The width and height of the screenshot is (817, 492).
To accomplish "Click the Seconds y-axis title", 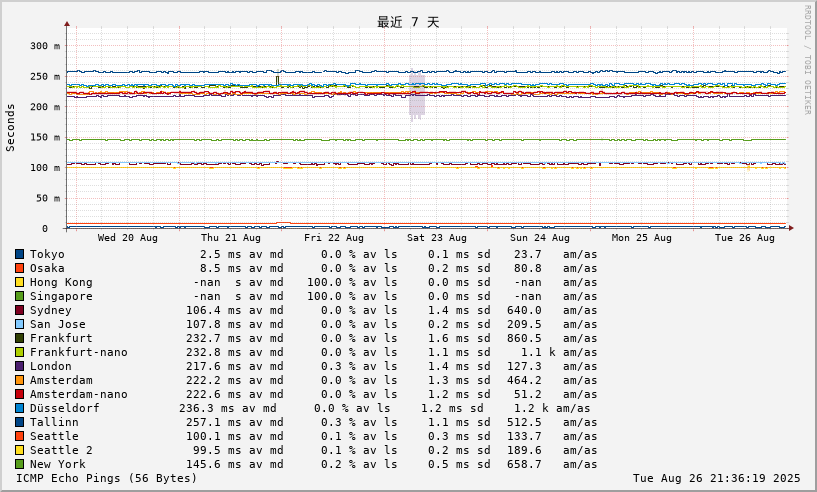I will pos(10,128).
